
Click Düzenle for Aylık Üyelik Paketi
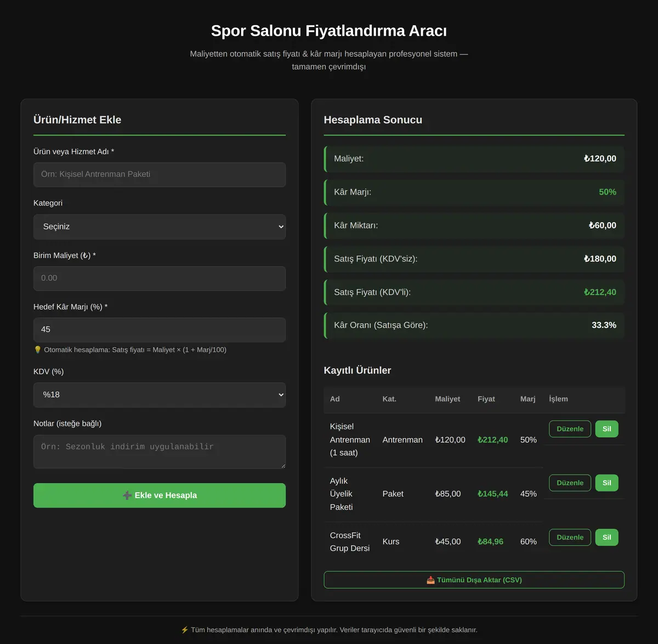(570, 483)
